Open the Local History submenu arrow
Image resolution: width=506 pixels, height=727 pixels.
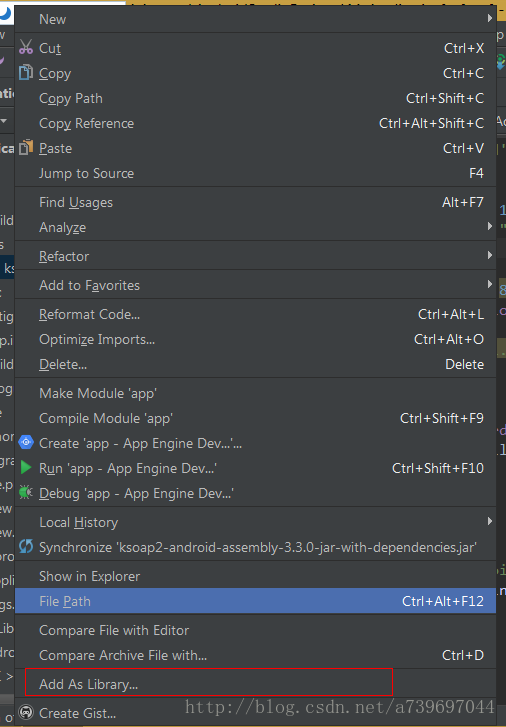click(490, 521)
